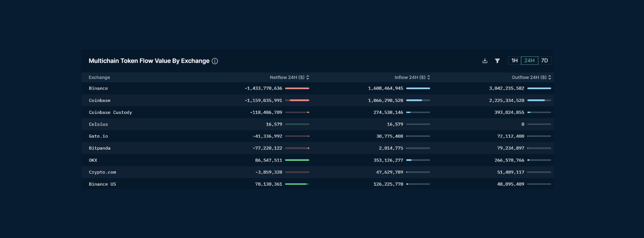Click inflow value 353,126,277

click(x=388, y=160)
